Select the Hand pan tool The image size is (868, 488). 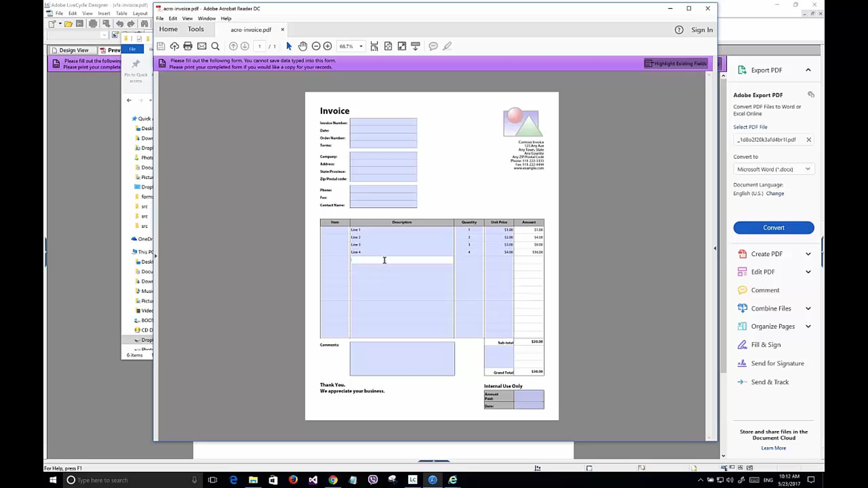tap(302, 46)
